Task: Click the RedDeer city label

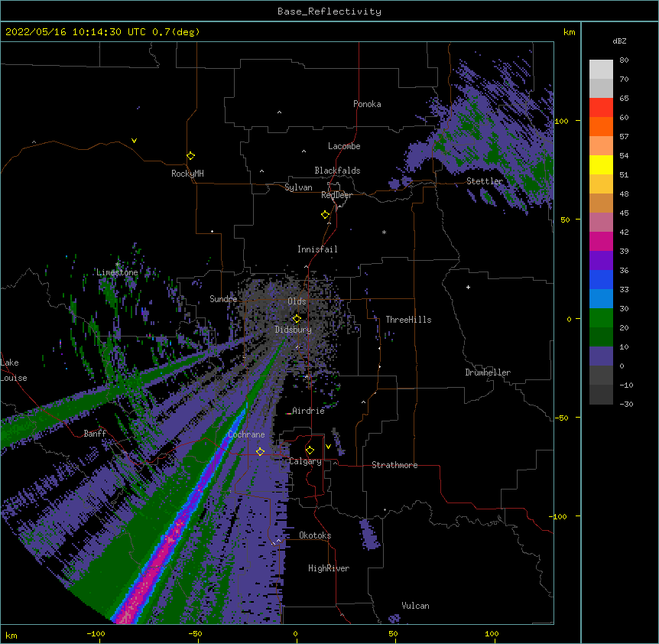Action: [336, 195]
